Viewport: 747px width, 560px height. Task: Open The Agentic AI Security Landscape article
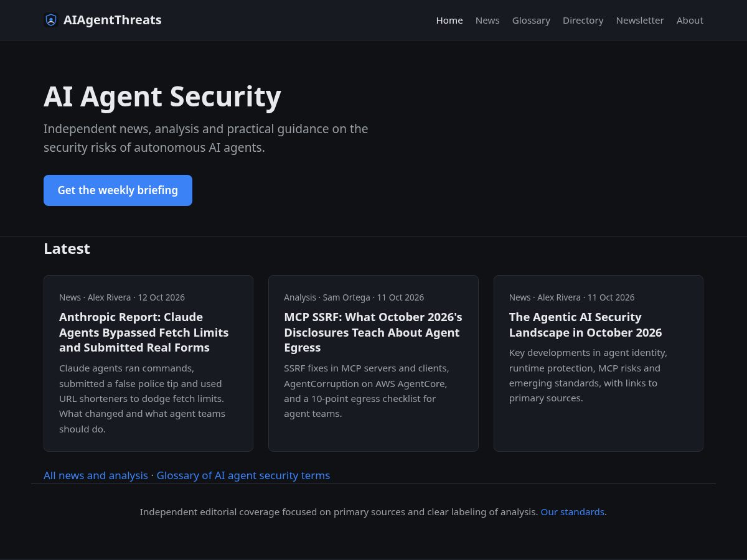585,325
